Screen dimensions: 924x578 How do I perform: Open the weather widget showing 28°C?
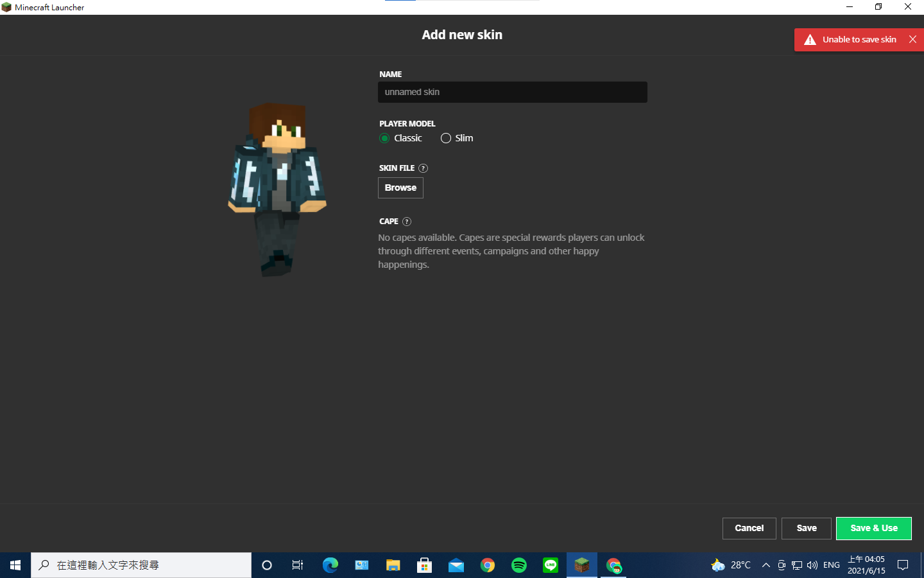click(x=730, y=565)
